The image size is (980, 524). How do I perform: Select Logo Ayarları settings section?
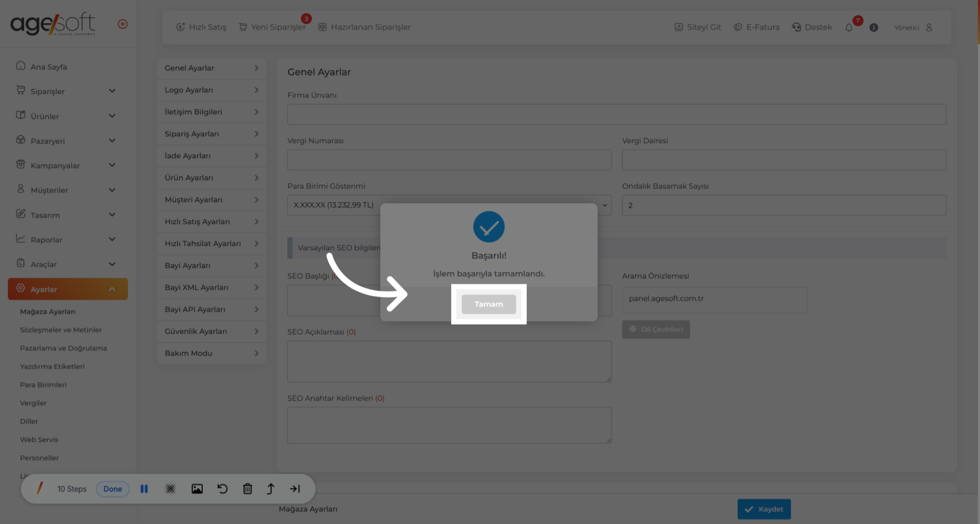211,90
